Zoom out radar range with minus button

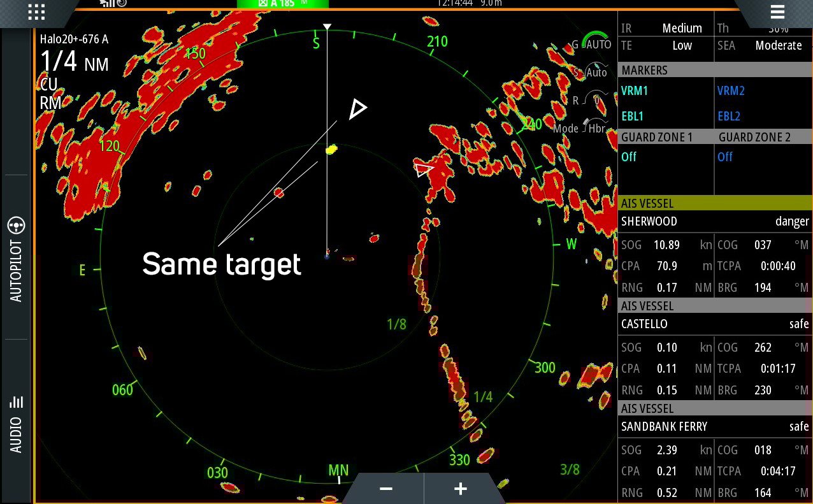tap(385, 489)
